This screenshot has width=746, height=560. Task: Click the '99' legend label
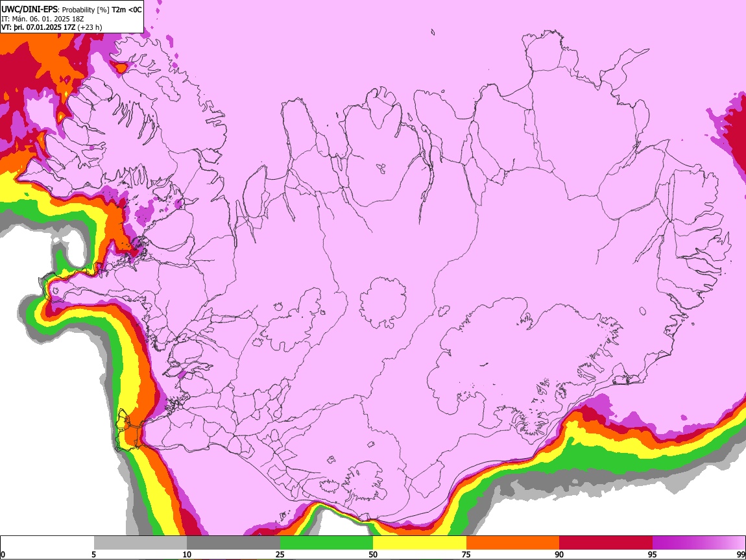pos(741,555)
